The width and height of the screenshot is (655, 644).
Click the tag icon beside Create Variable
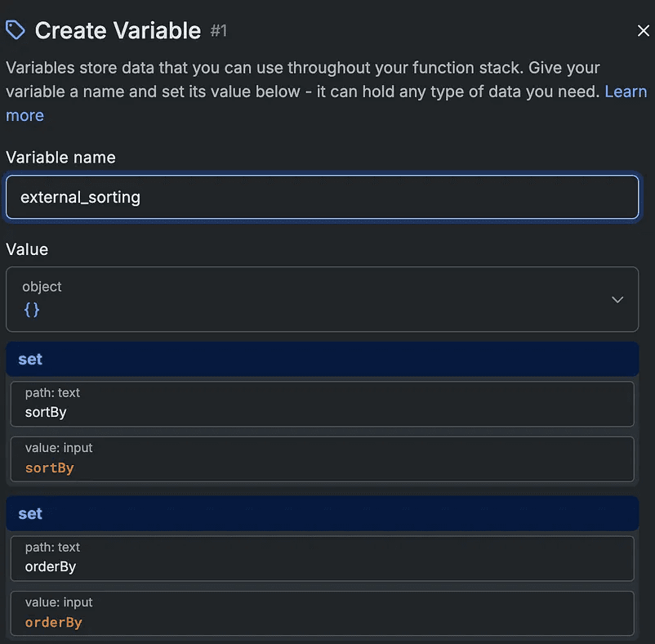16,30
